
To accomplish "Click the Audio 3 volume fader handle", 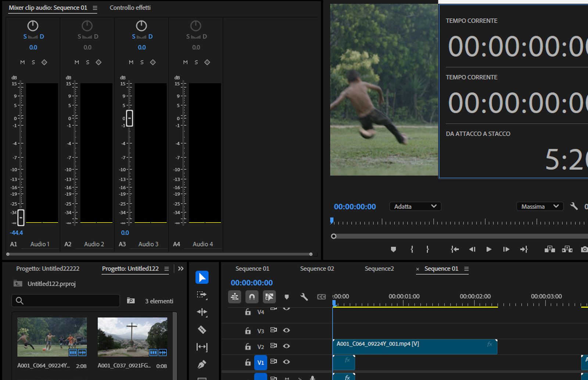I will pyautogui.click(x=129, y=118).
